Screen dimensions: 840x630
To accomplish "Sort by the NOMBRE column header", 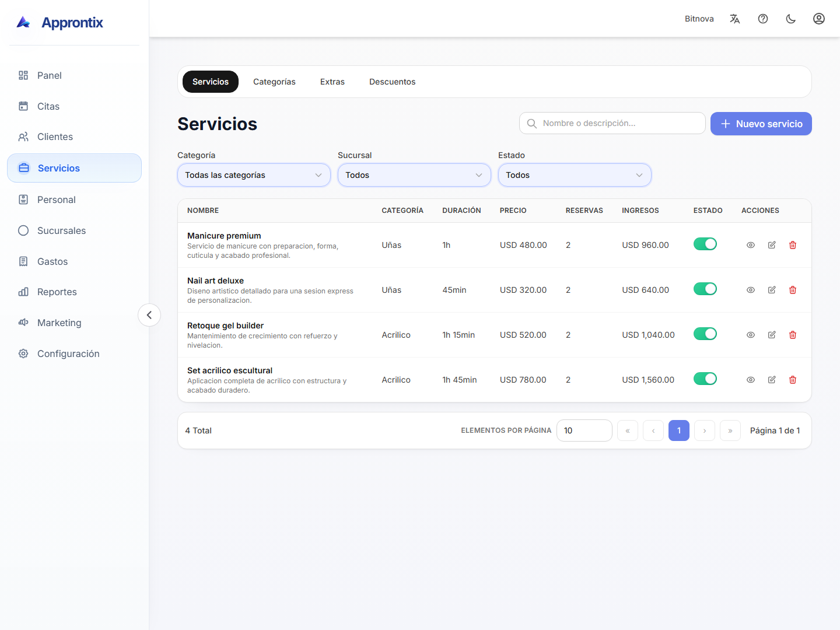I will point(203,211).
